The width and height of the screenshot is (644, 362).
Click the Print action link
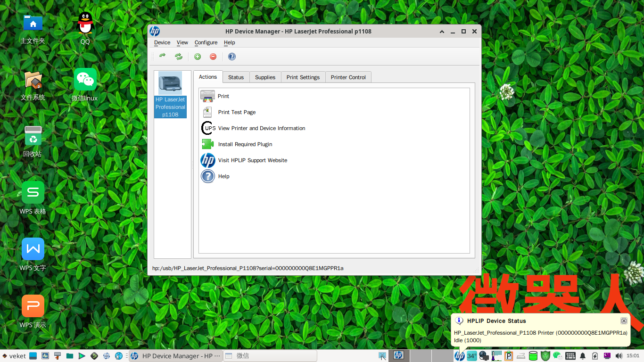tap(223, 96)
